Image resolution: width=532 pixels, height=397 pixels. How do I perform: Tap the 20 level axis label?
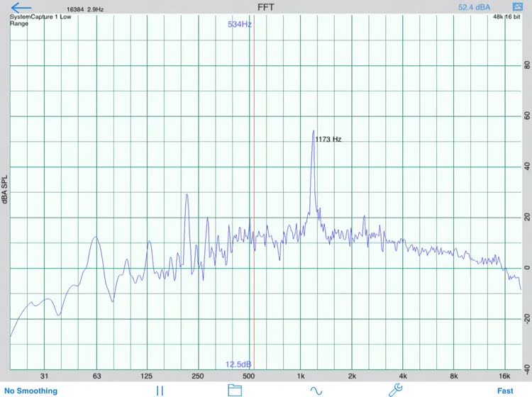pos(527,217)
